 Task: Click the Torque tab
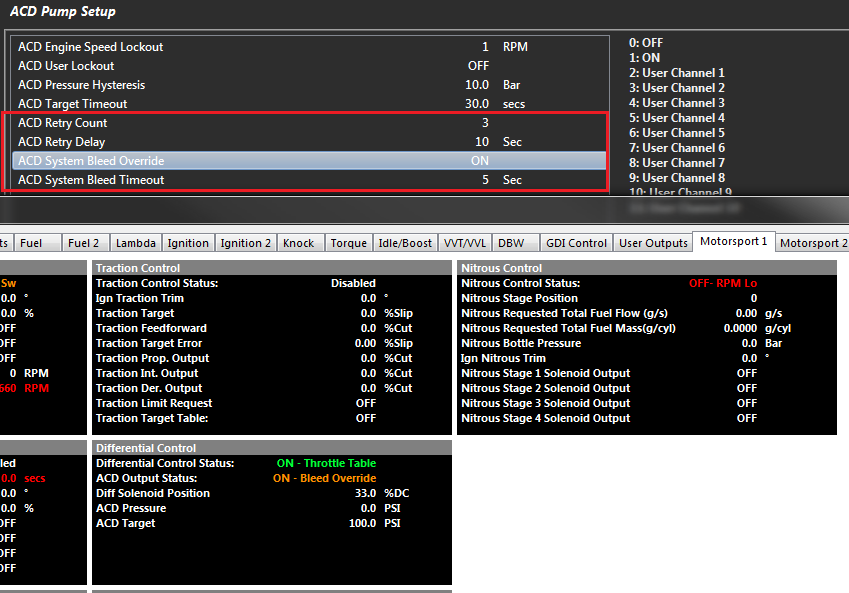[348, 242]
